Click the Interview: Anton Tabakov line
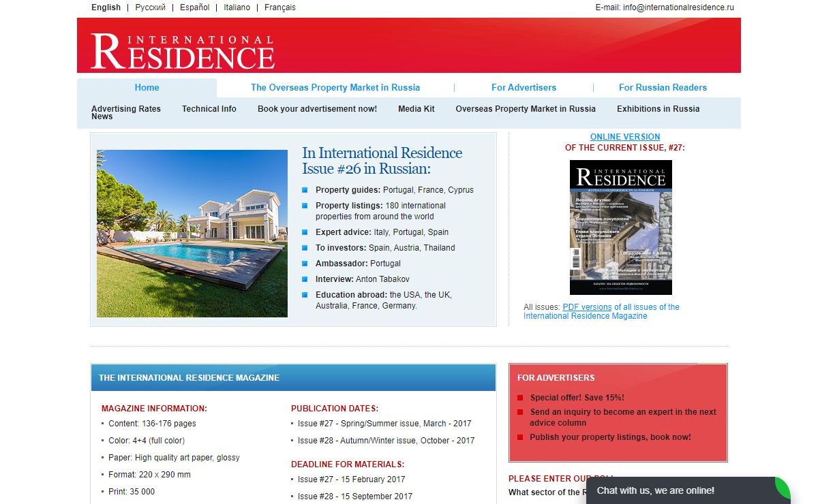 (363, 279)
